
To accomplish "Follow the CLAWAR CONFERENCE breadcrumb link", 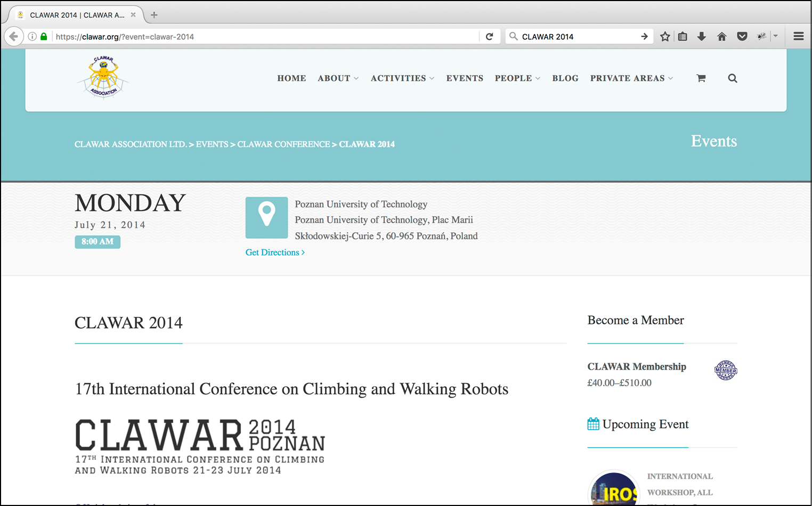I will tap(283, 144).
